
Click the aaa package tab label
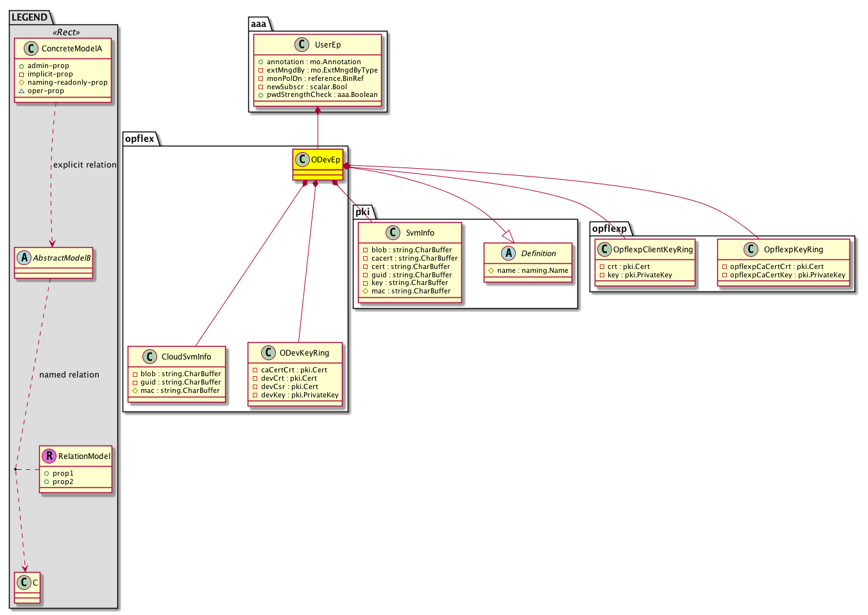[x=259, y=24]
